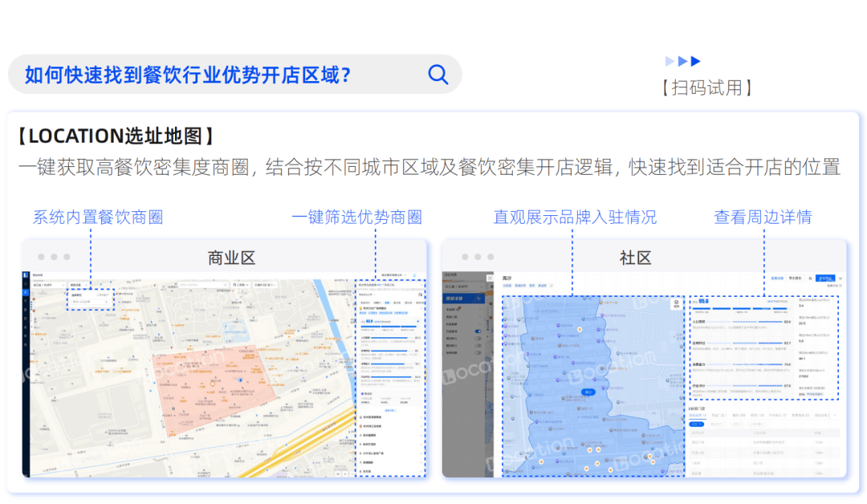Click the logo atop the 商业区 dark sidebar
The image size is (867, 504).
click(26, 274)
